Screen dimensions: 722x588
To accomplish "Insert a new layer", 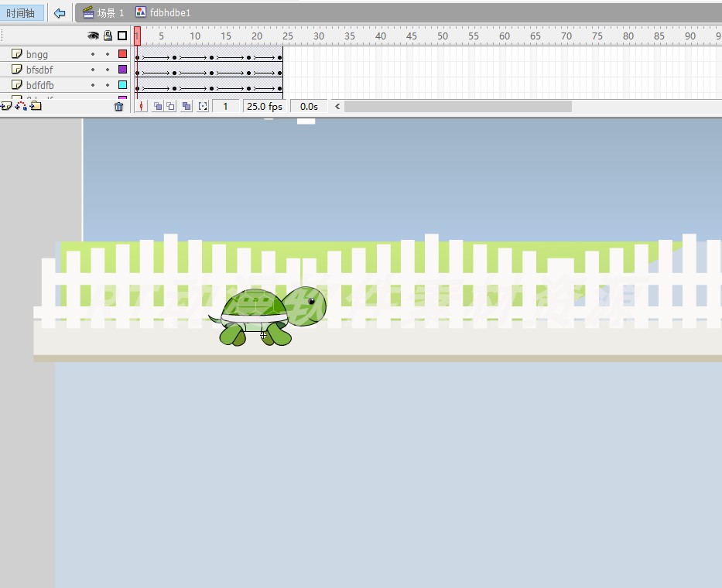I will pyautogui.click(x=6, y=106).
